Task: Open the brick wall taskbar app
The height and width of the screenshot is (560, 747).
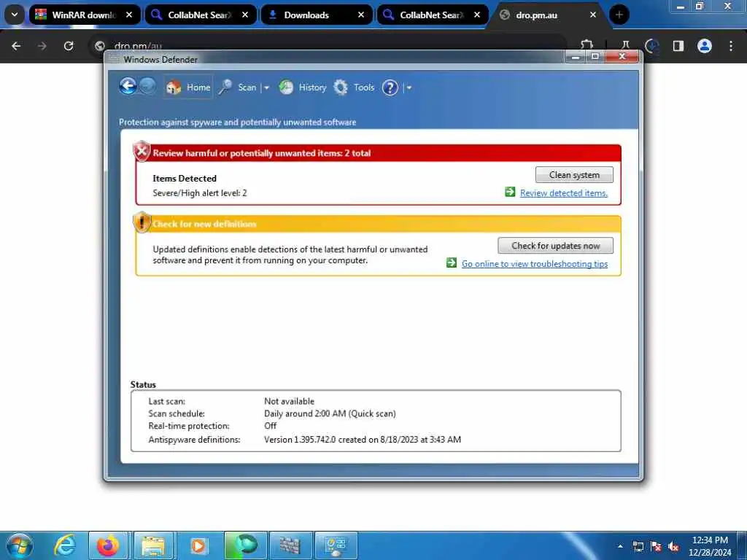Action: (x=290, y=545)
